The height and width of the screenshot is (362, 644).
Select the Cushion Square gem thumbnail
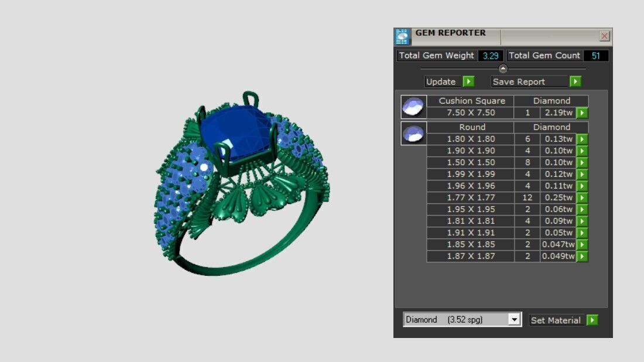[x=413, y=107]
